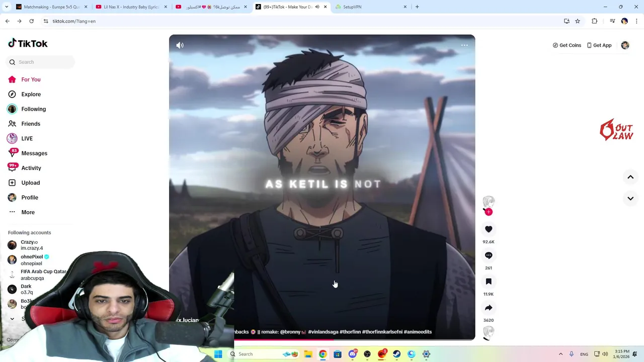Click the #animeedits hashtag
The image size is (644, 362).
pos(418,332)
